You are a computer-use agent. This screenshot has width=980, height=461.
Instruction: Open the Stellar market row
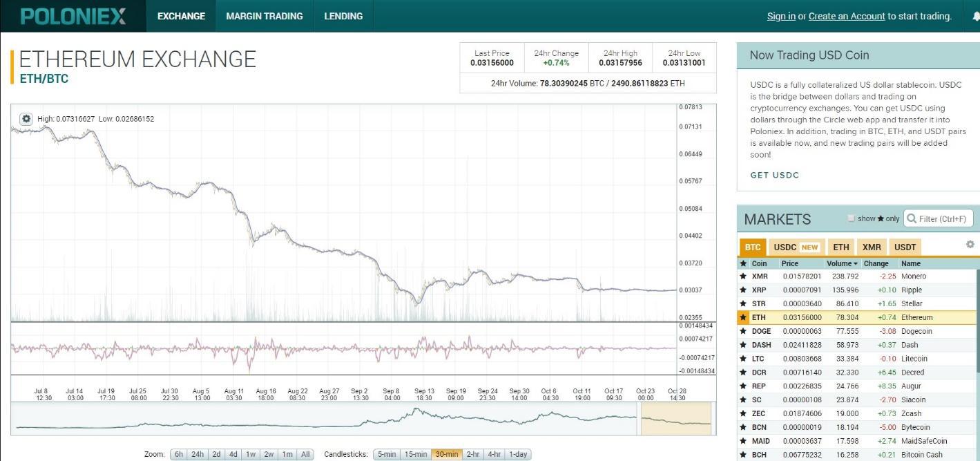click(x=856, y=304)
